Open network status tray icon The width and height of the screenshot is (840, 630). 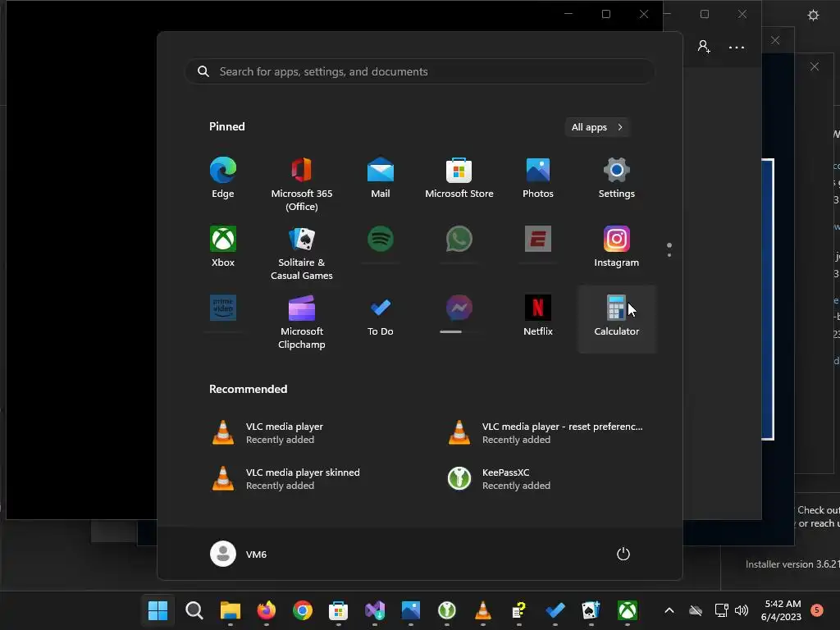(x=721, y=610)
